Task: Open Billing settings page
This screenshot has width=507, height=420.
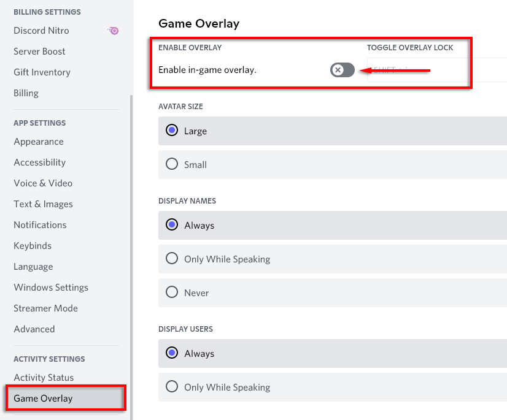Action: [x=26, y=93]
